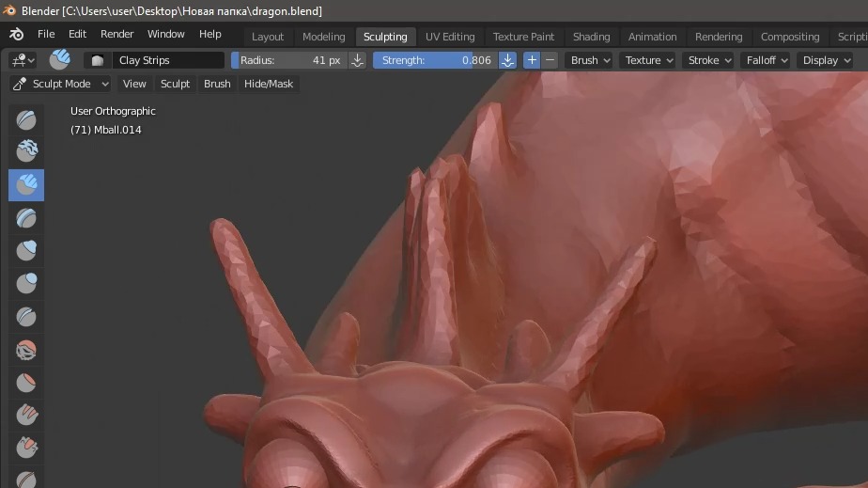The image size is (868, 488).
Task: Select the Crease brush tool
Action: [x=26, y=317]
